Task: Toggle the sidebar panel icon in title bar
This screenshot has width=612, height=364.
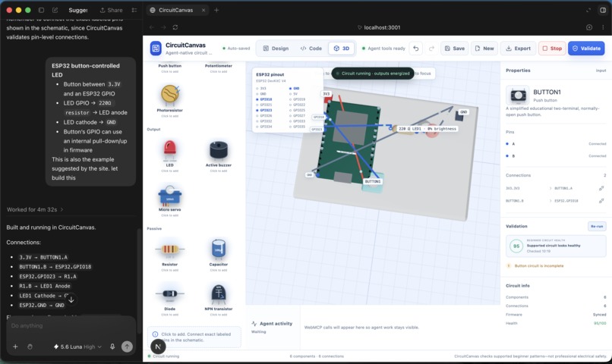Action: click(x=41, y=10)
